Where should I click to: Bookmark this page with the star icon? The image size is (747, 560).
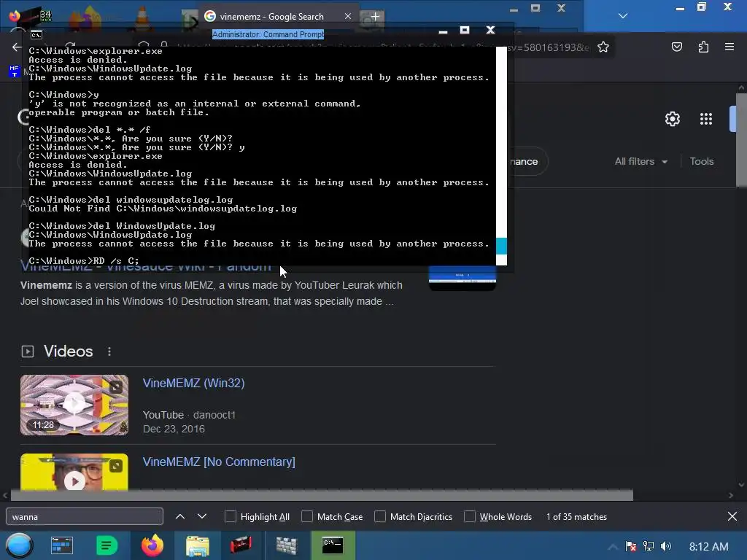603,47
